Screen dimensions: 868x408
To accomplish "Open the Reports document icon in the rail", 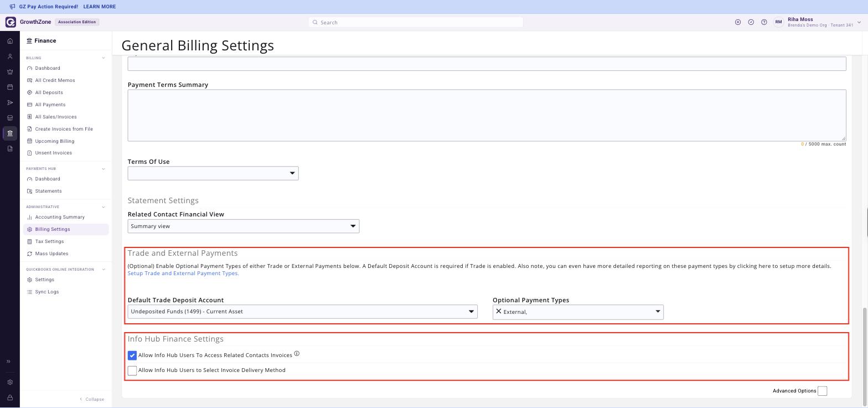I will coord(10,148).
